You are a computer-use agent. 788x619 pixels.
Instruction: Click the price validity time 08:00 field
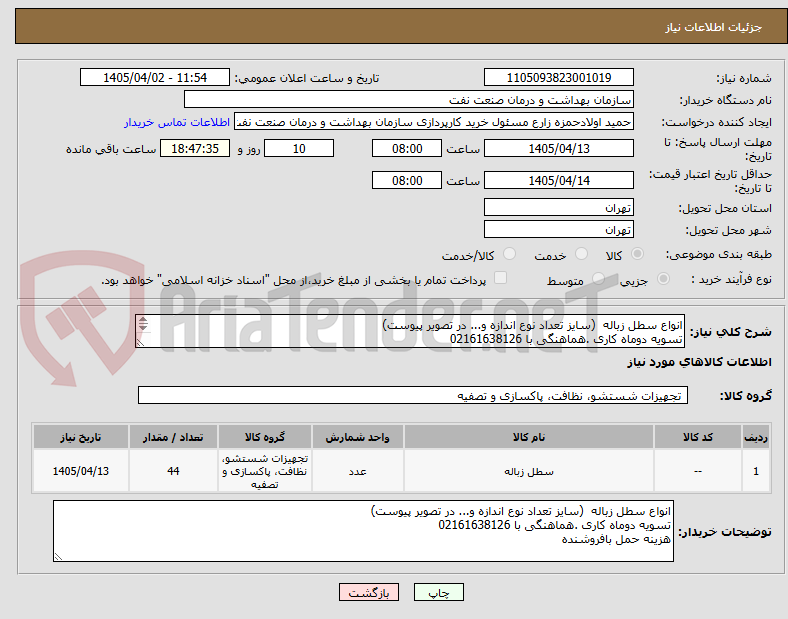(407, 180)
